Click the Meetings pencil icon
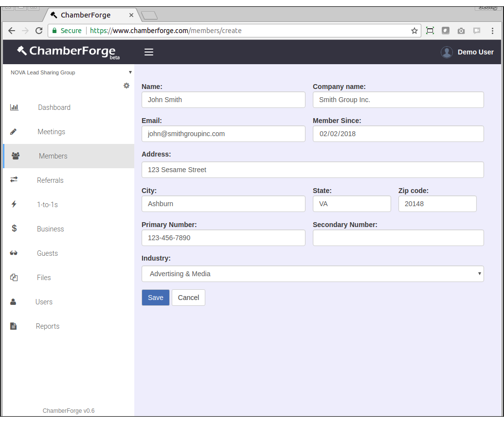Screen dimensions: 504x423 14,132
